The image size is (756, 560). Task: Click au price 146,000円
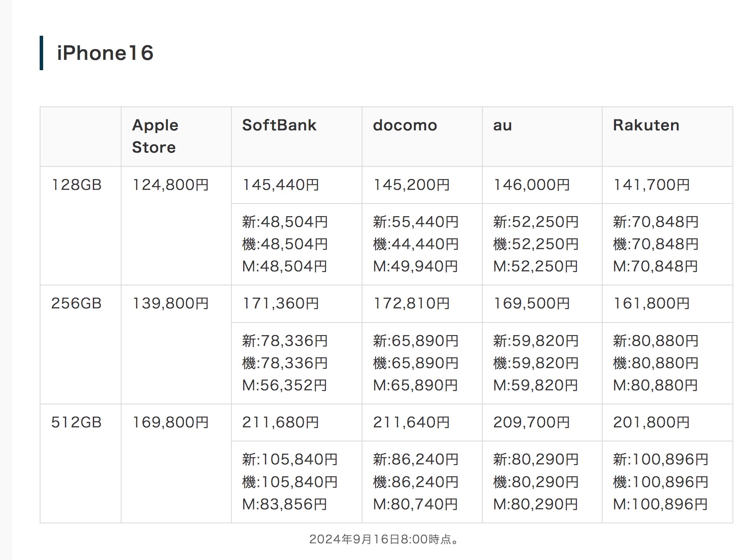click(x=532, y=185)
